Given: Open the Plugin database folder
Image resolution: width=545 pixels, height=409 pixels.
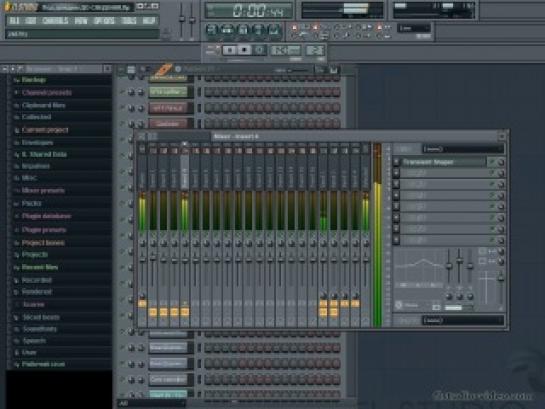Looking at the screenshot, I should click(x=47, y=216).
